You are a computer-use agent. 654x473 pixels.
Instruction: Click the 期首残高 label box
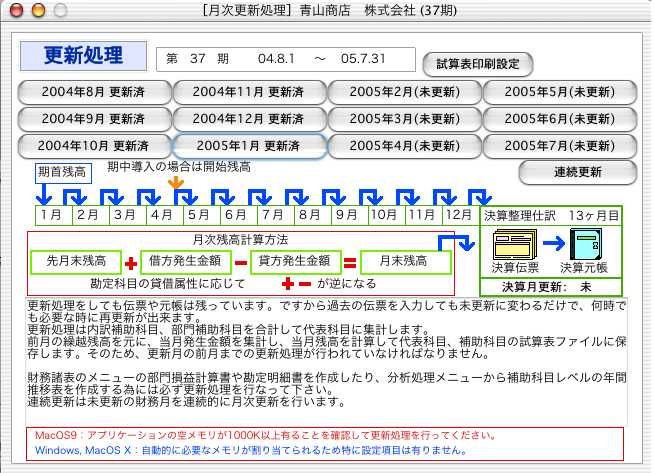61,171
